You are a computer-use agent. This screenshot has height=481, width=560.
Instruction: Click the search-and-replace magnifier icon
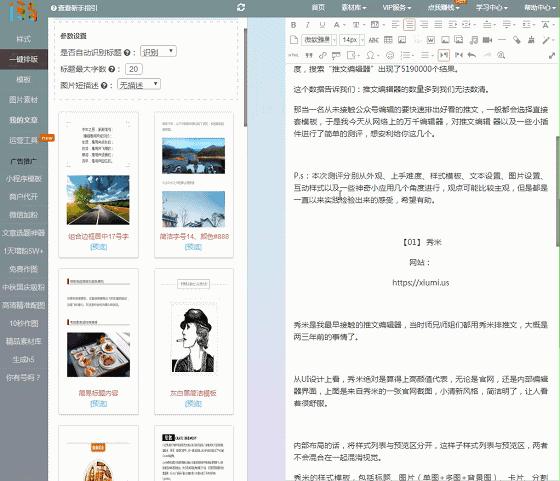point(501,55)
